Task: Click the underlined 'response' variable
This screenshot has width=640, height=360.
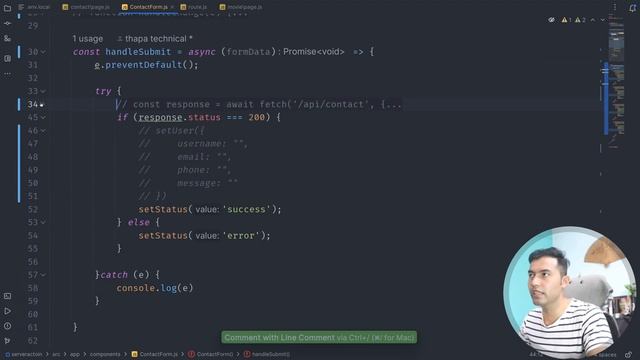Action: 160,118
